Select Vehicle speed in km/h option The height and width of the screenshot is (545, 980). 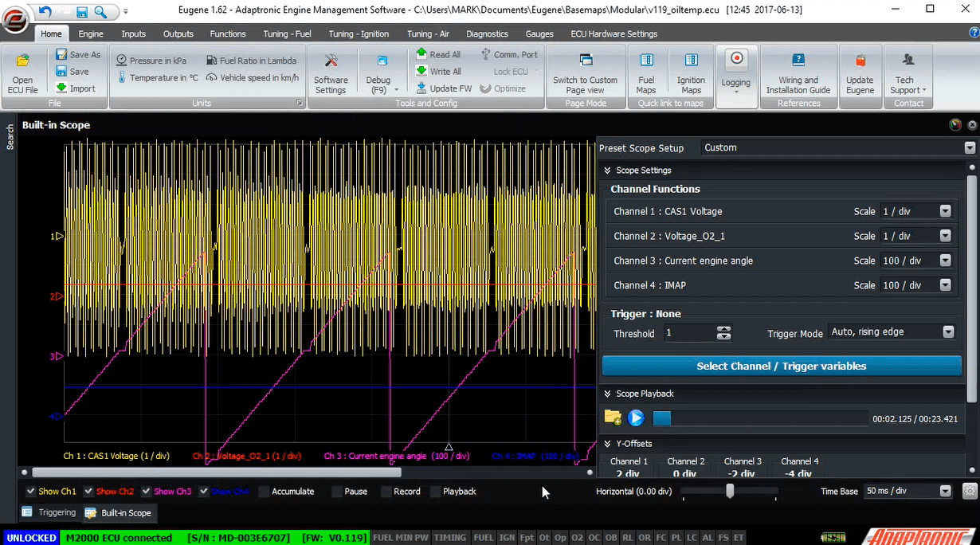[253, 77]
